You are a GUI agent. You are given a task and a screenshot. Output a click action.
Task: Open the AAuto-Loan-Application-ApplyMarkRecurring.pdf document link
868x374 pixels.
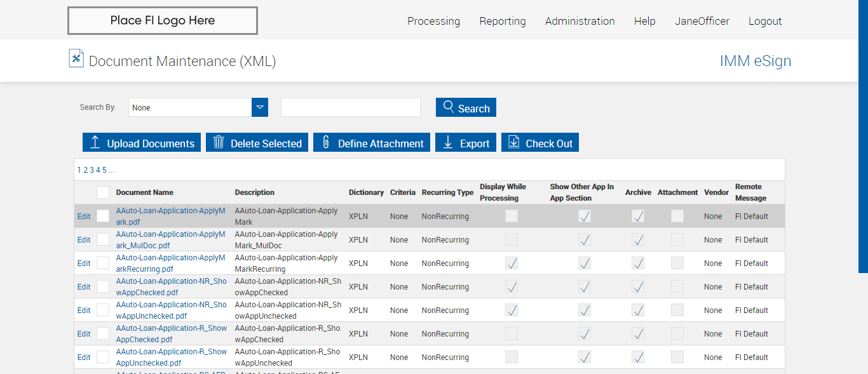[170, 263]
